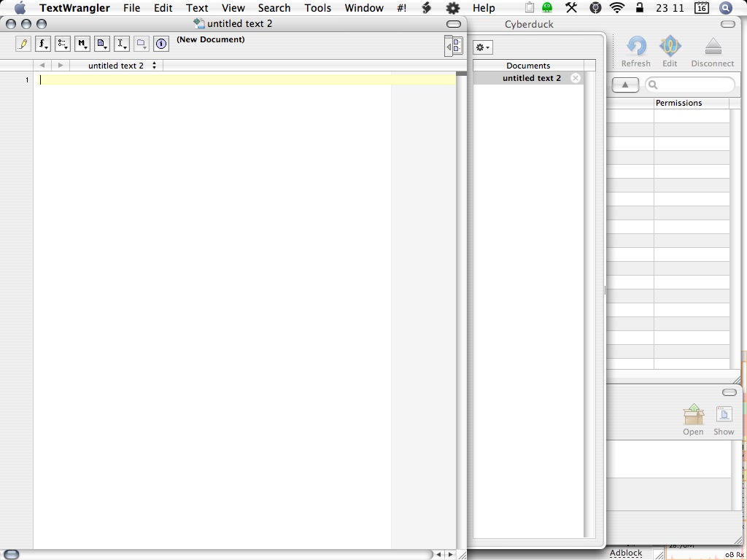The image size is (747, 560).
Task: Click the Documents column header
Action: pyautogui.click(x=528, y=65)
